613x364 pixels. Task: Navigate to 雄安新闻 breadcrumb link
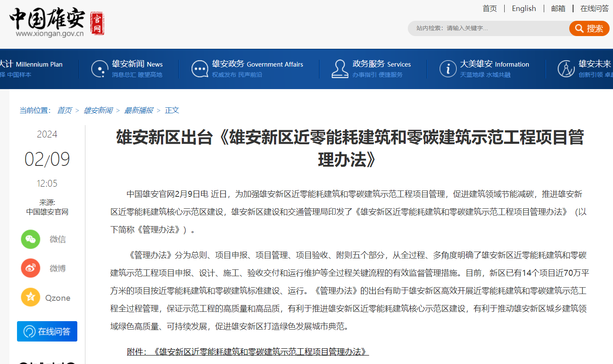[x=98, y=110]
